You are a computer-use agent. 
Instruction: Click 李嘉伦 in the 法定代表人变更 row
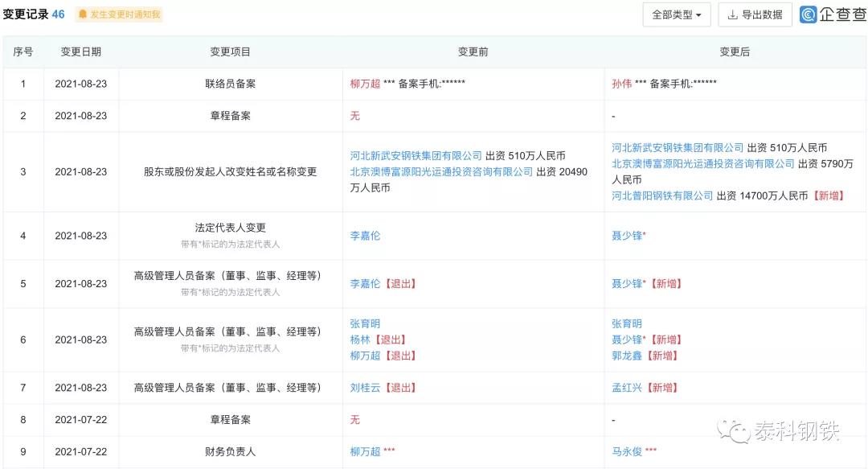pyautogui.click(x=365, y=236)
